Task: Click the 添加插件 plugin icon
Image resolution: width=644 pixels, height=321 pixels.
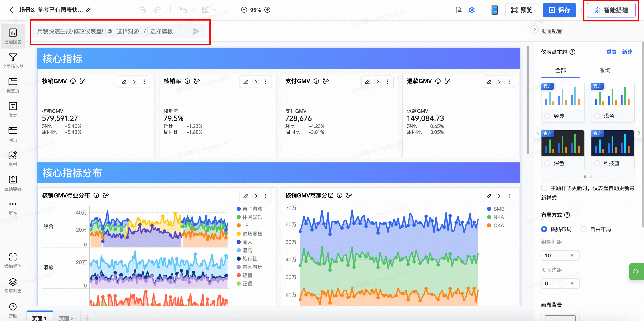Action: tap(13, 257)
